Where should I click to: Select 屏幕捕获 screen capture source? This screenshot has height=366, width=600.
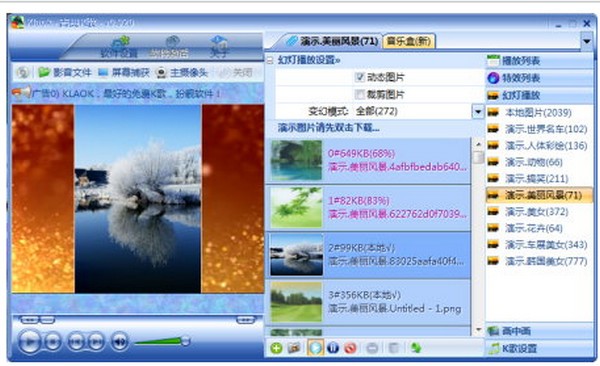tap(124, 72)
